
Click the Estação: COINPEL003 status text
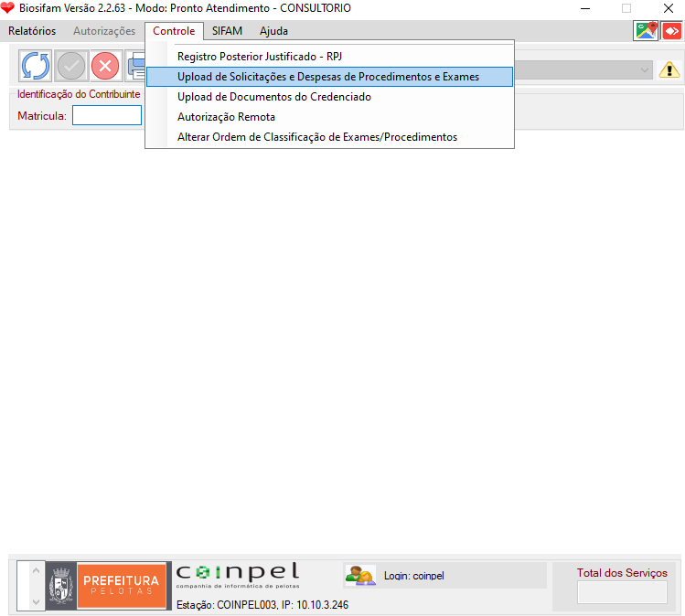[262, 605]
